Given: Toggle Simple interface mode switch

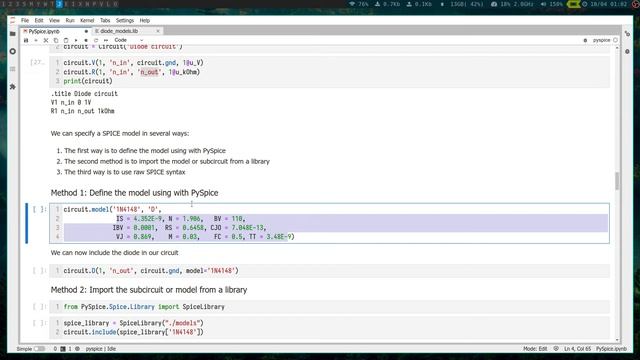Looking at the screenshot, I should coord(40,349).
